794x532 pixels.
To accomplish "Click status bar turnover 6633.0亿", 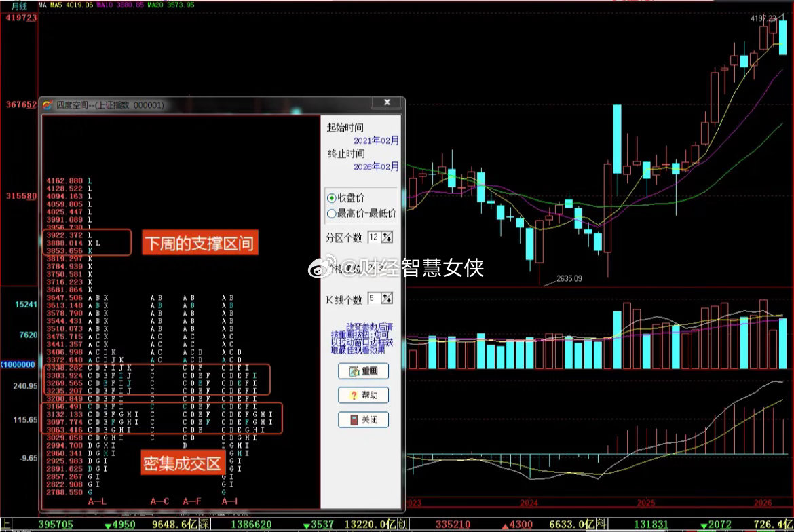I will (x=572, y=525).
